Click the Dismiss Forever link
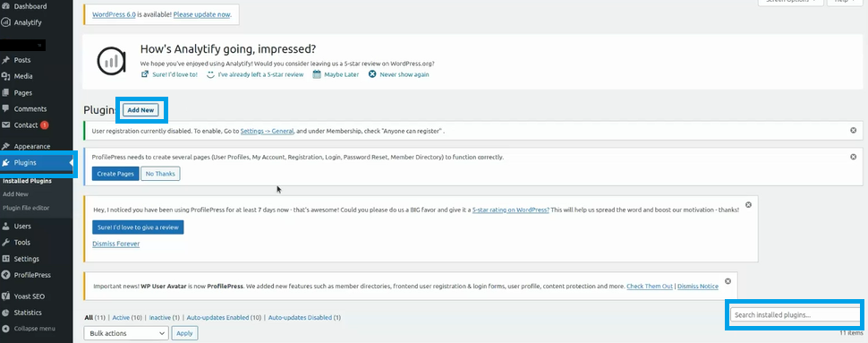The height and width of the screenshot is (343, 868). pyautogui.click(x=116, y=244)
